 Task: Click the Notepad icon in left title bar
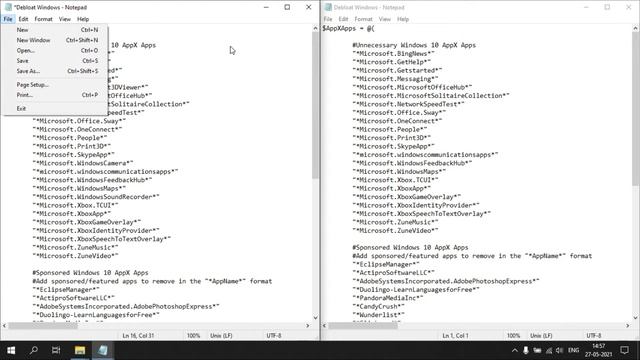click(8, 7)
